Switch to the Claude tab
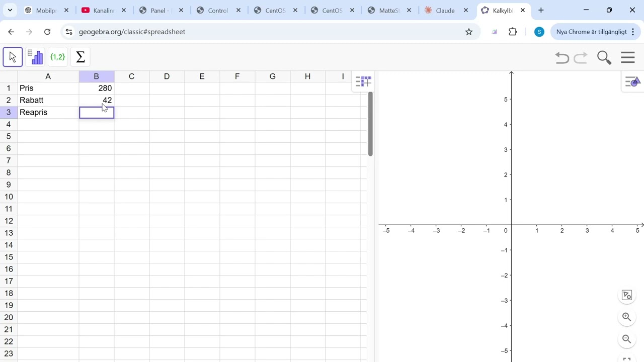This screenshot has height=362, width=644. pos(445,10)
